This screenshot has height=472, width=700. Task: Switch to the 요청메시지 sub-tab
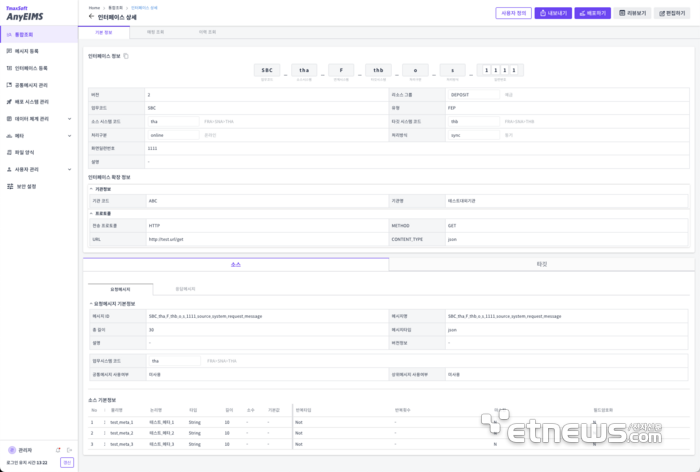121,289
